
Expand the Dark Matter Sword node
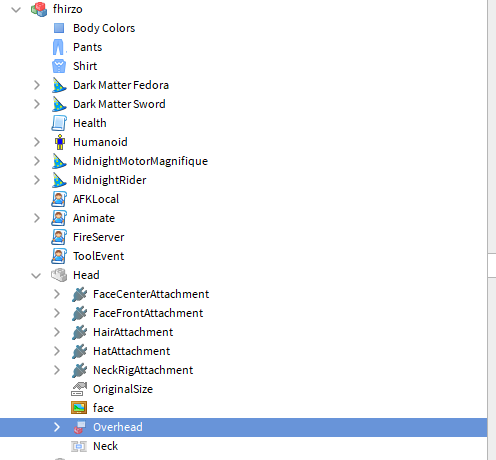[x=37, y=104]
